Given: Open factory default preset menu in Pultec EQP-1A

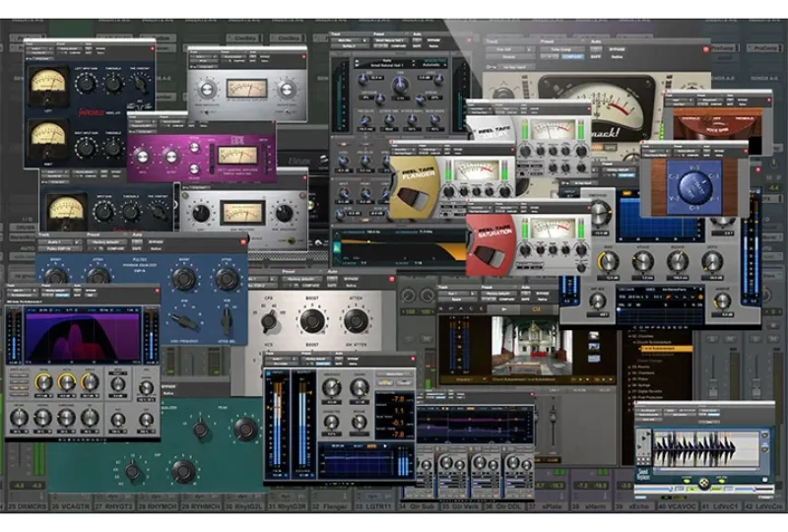Looking at the screenshot, I should click(x=106, y=242).
